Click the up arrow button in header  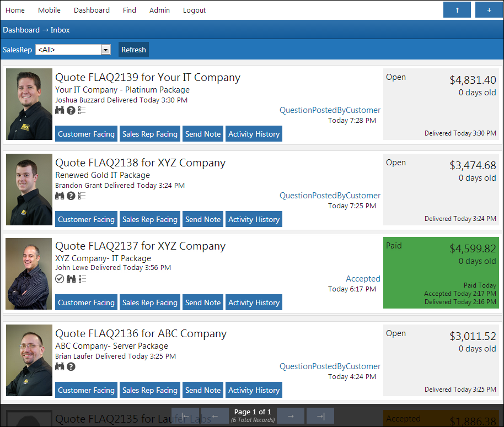tap(457, 10)
